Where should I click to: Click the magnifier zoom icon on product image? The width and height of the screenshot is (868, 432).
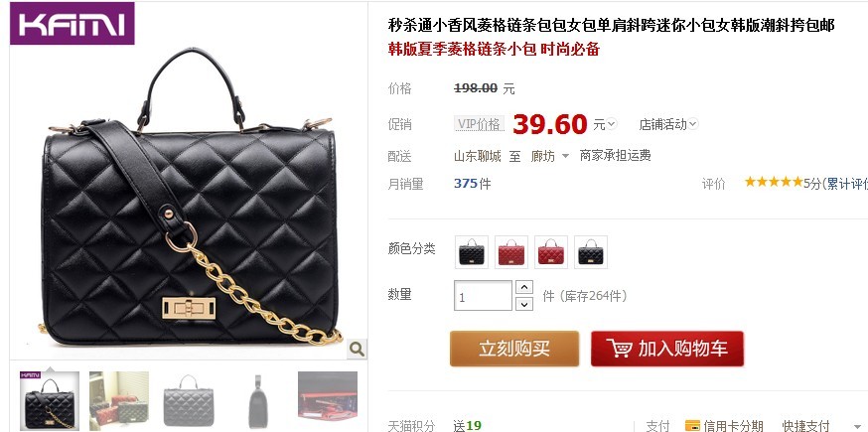[x=358, y=349]
